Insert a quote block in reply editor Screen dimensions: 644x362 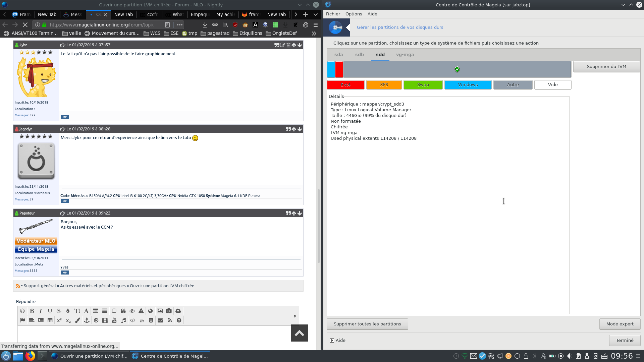pyautogui.click(x=123, y=311)
